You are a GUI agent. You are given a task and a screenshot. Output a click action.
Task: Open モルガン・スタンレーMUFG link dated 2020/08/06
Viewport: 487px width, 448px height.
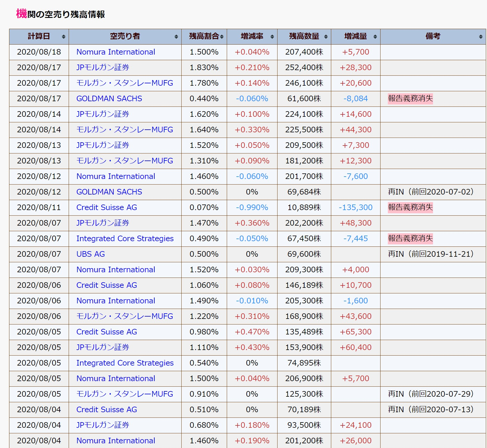[x=125, y=316]
